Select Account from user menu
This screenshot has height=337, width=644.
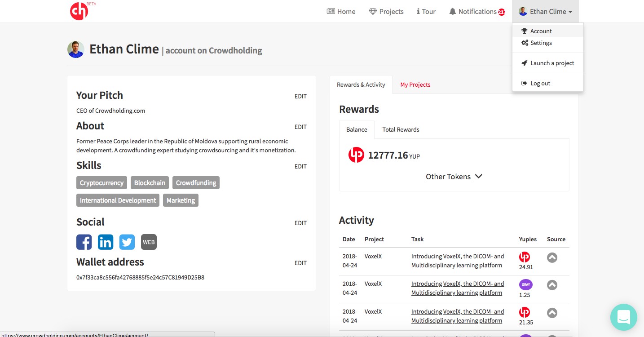click(548, 31)
